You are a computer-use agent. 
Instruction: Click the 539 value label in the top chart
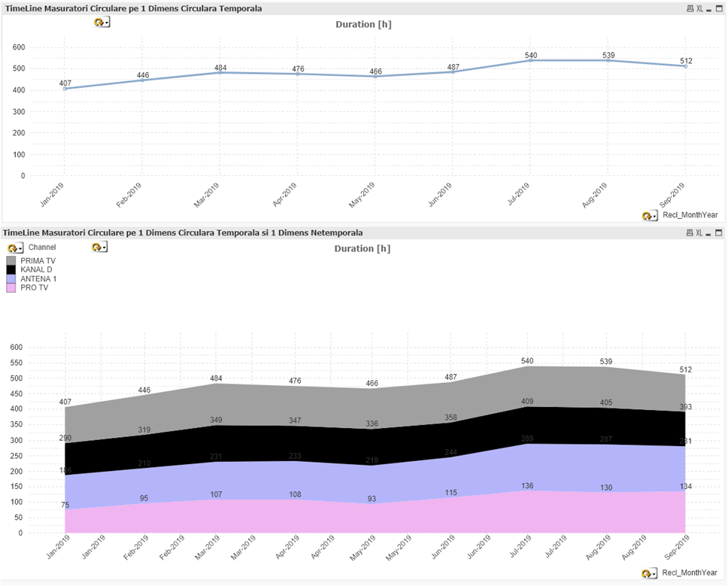point(608,55)
